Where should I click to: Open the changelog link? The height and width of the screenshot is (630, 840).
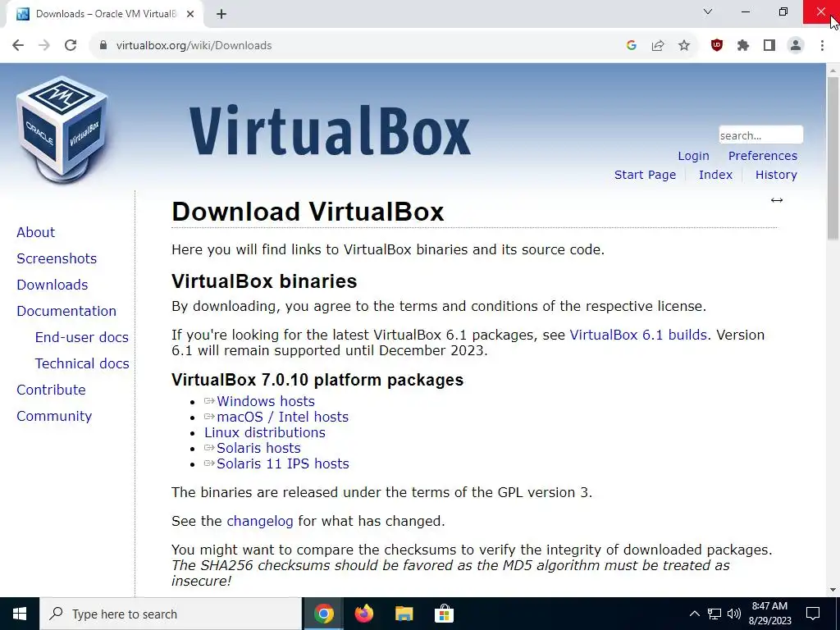click(x=260, y=521)
